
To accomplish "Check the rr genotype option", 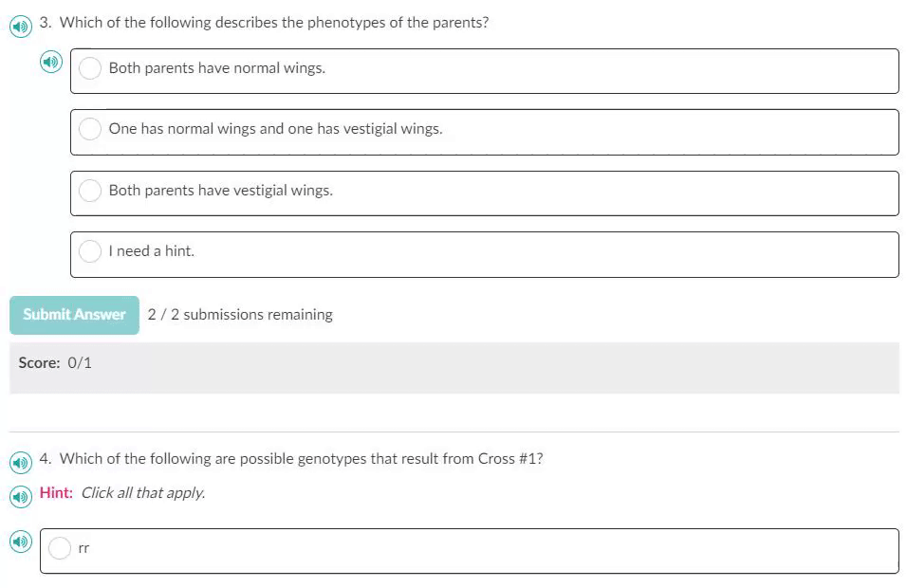I will point(60,548).
